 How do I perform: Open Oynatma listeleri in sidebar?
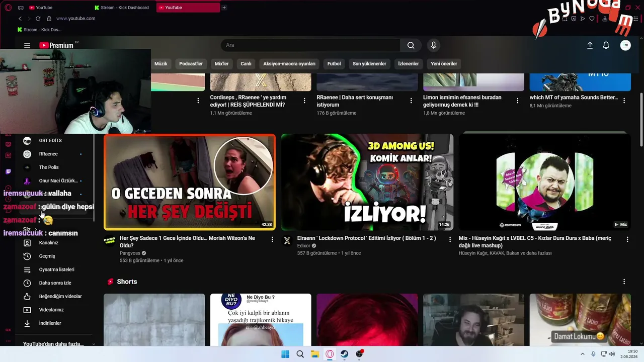point(27,269)
